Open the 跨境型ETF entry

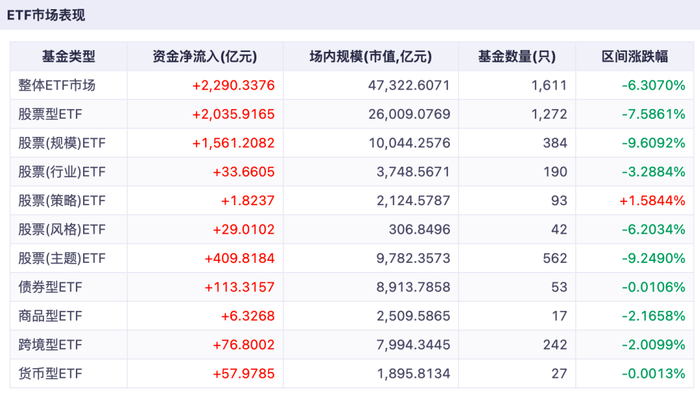tap(50, 345)
